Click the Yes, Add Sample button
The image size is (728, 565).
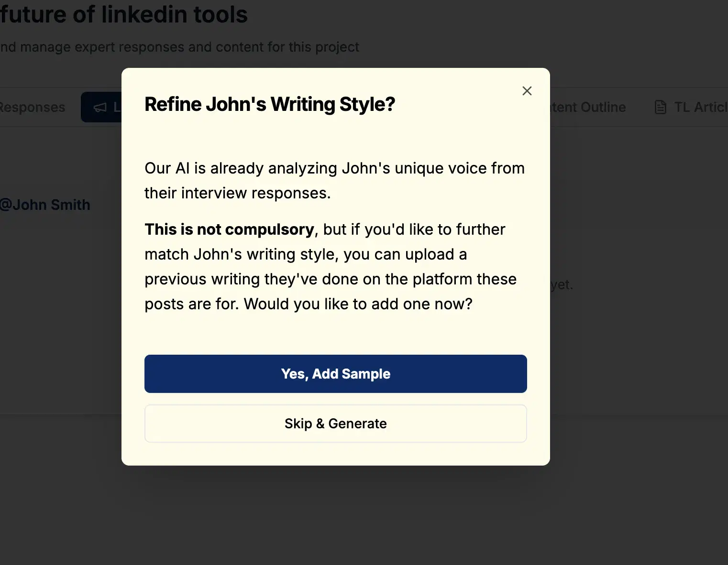coord(335,374)
